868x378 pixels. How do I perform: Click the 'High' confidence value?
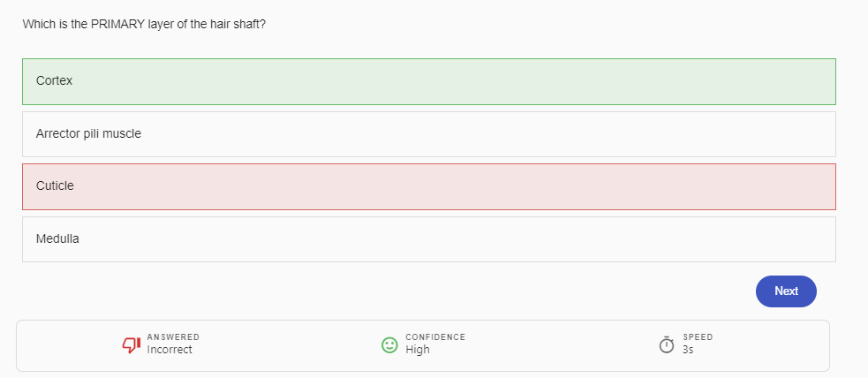tap(418, 350)
